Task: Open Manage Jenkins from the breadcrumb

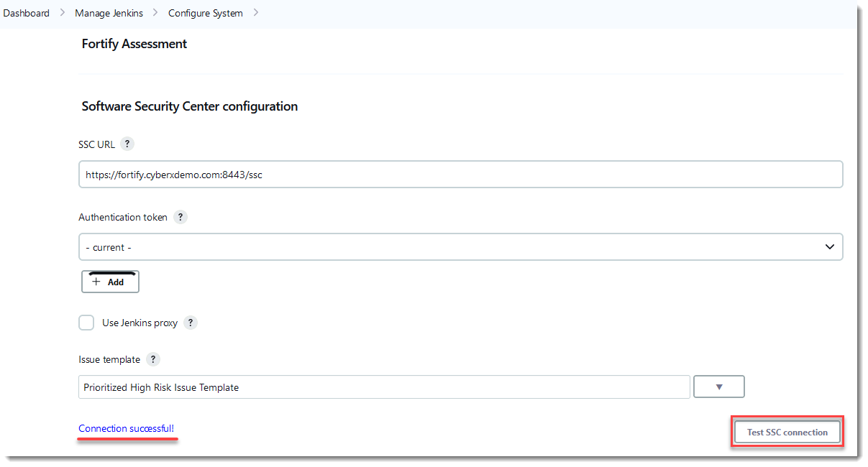Action: pos(109,13)
